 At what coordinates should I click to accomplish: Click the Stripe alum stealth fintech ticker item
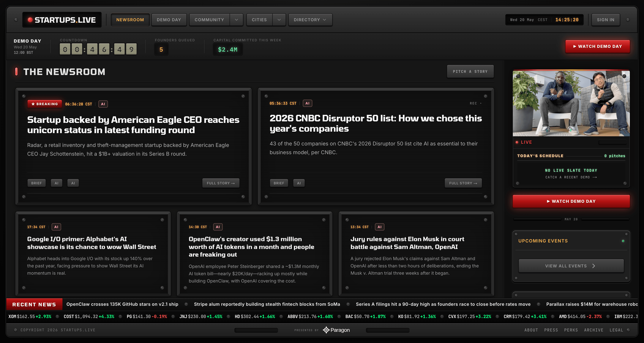click(x=267, y=304)
